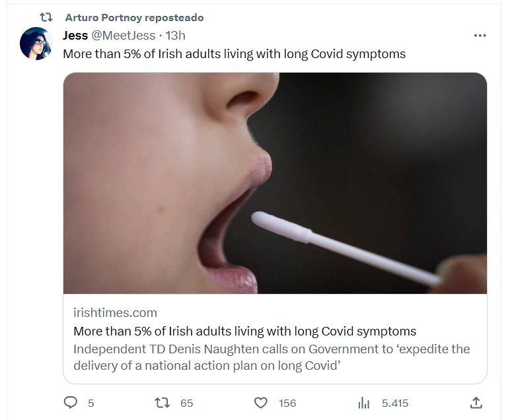Open the 'Arturo Portnoy reposteado' link

134,18
